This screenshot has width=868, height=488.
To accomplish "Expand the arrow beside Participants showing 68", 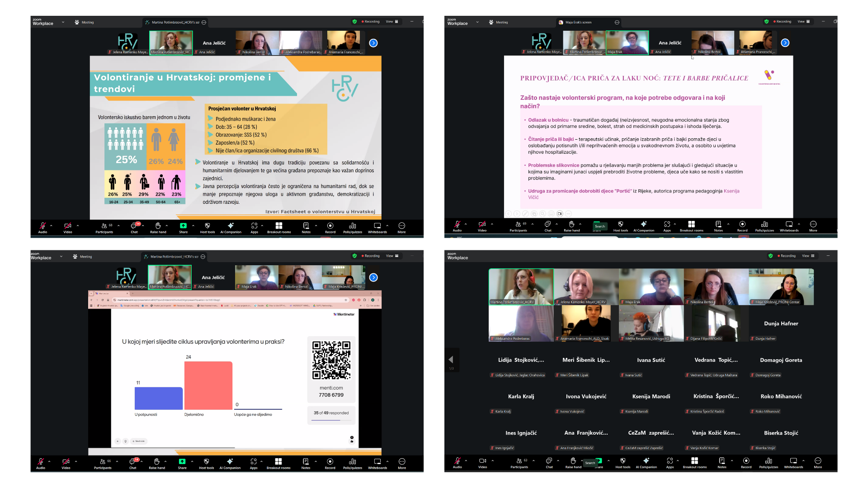I will pyautogui.click(x=119, y=225).
